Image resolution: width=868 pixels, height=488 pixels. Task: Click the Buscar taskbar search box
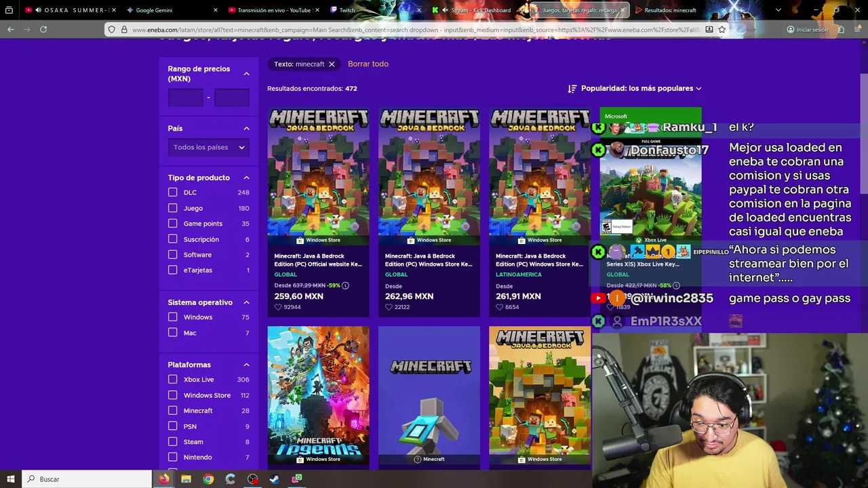pos(87,479)
